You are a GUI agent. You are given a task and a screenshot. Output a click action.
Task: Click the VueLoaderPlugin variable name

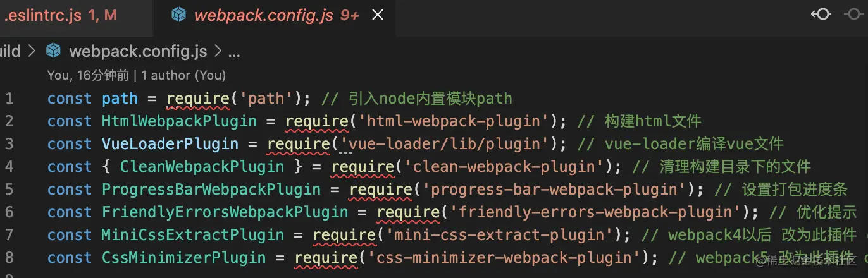170,144
